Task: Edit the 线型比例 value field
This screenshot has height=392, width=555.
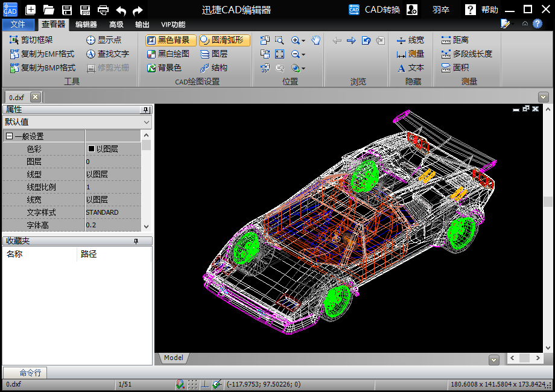Action: pos(113,187)
